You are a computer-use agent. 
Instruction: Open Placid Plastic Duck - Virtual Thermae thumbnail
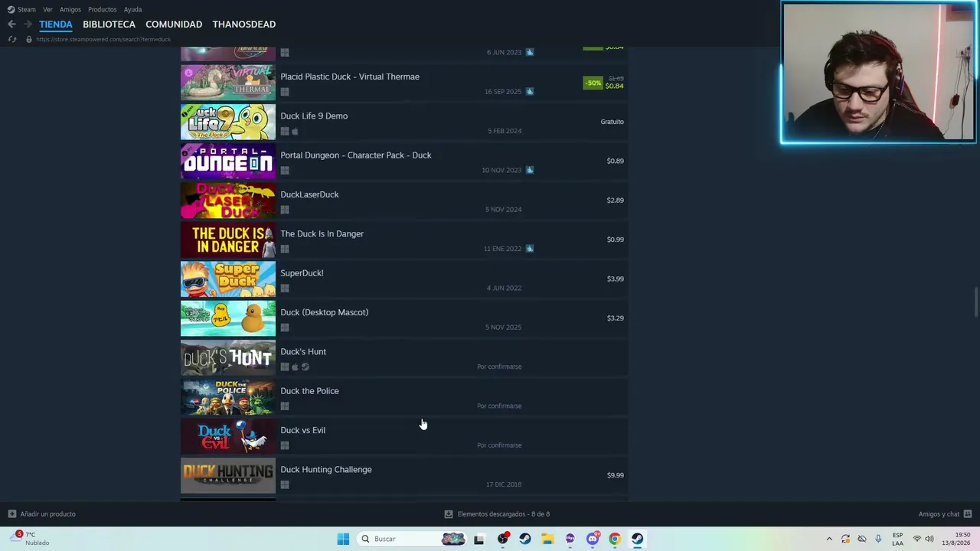(x=228, y=83)
